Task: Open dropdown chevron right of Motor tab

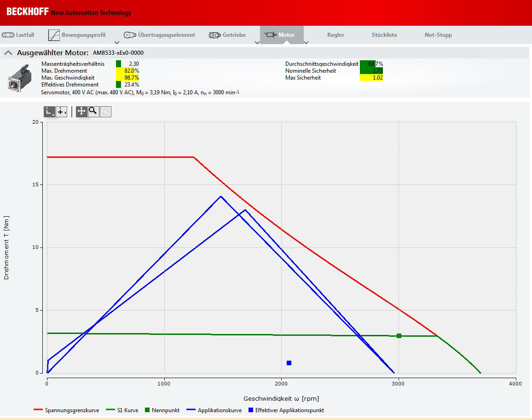Action: pyautogui.click(x=306, y=43)
